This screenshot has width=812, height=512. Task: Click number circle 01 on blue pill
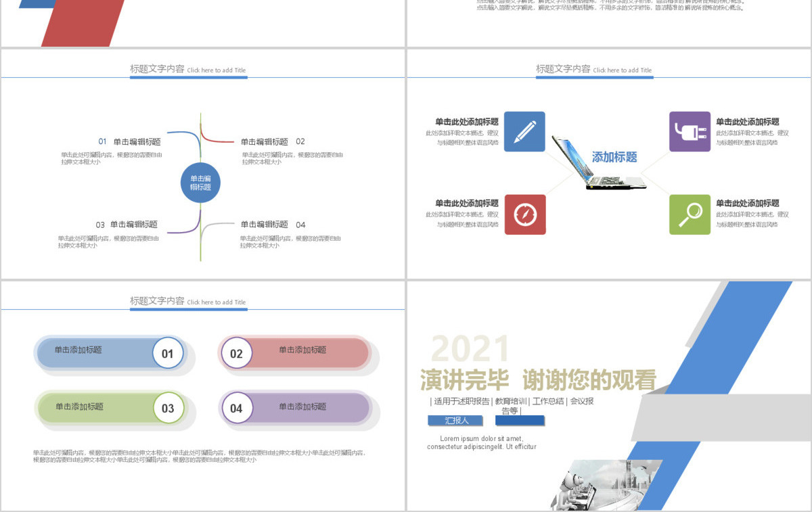pos(167,353)
